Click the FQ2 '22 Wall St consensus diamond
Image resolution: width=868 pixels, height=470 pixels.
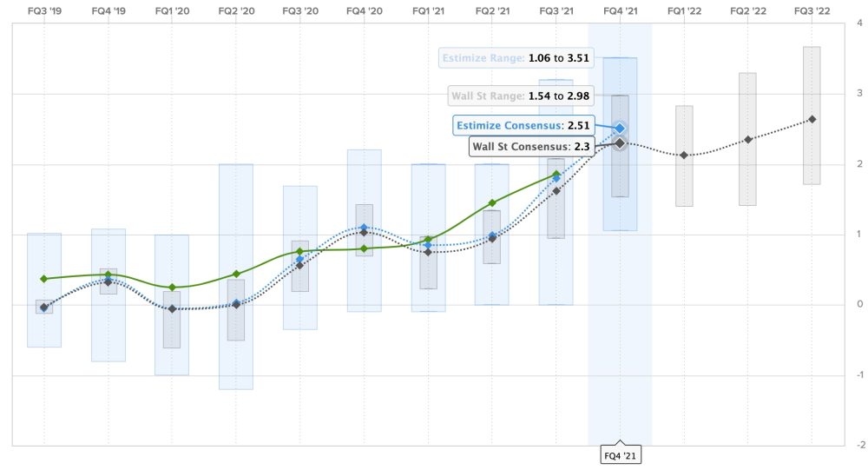pyautogui.click(x=747, y=139)
